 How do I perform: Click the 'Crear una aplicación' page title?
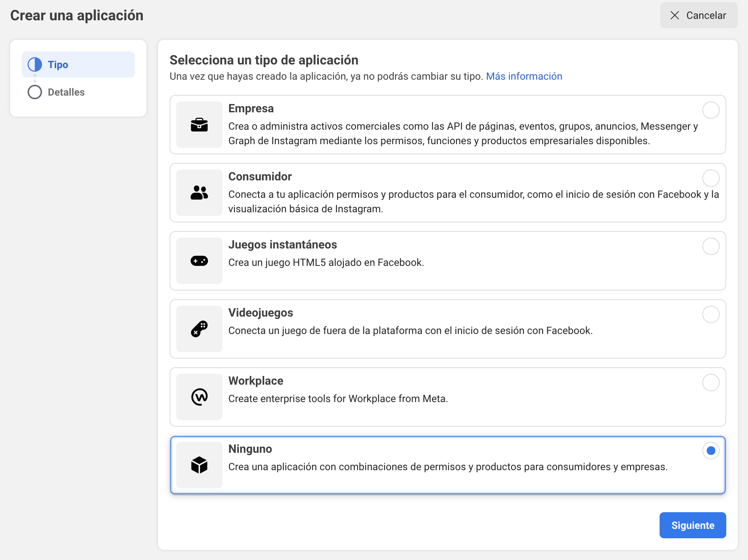pyautogui.click(x=77, y=16)
